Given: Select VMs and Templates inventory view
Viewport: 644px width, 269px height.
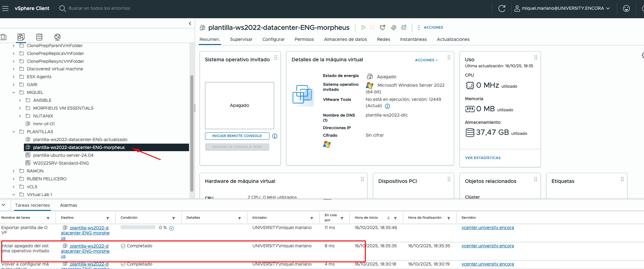Looking at the screenshot, I should (x=21, y=37).
